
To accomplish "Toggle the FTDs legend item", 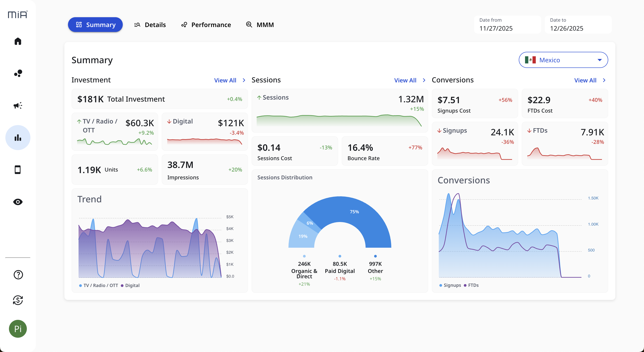I will [x=471, y=285].
